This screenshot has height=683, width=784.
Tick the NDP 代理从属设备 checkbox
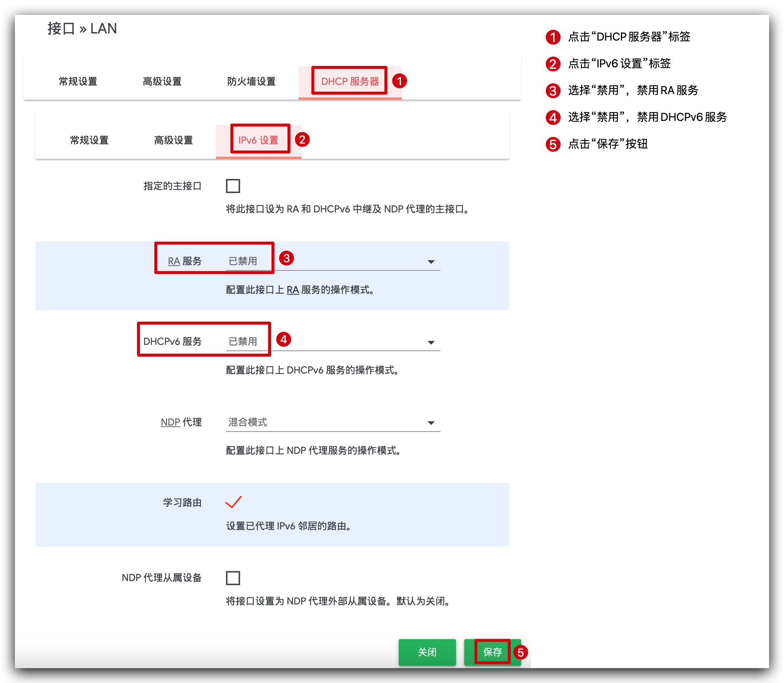233,578
